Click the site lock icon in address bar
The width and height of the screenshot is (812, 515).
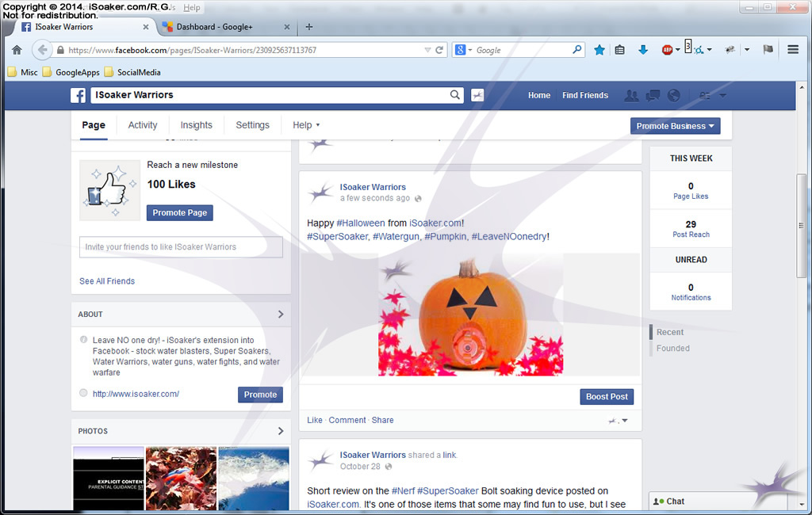point(60,50)
